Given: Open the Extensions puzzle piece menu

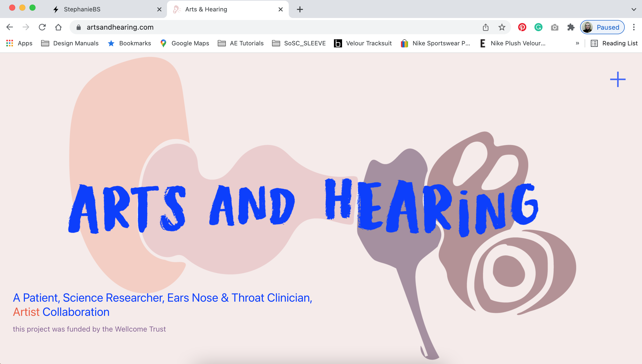Looking at the screenshot, I should coord(571,27).
